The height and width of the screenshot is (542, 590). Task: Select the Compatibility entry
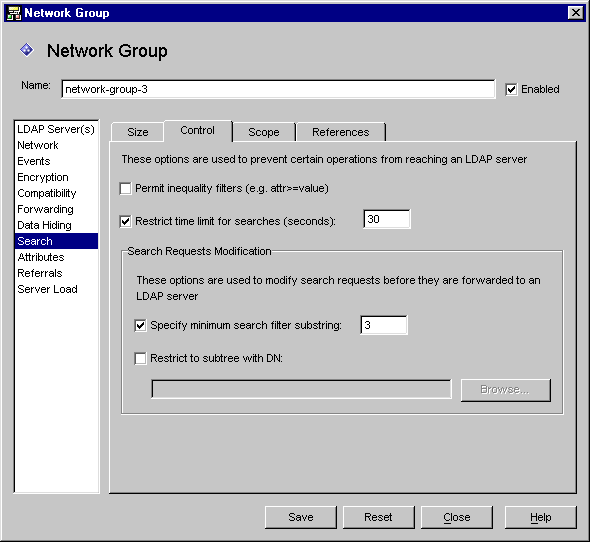pos(56,193)
